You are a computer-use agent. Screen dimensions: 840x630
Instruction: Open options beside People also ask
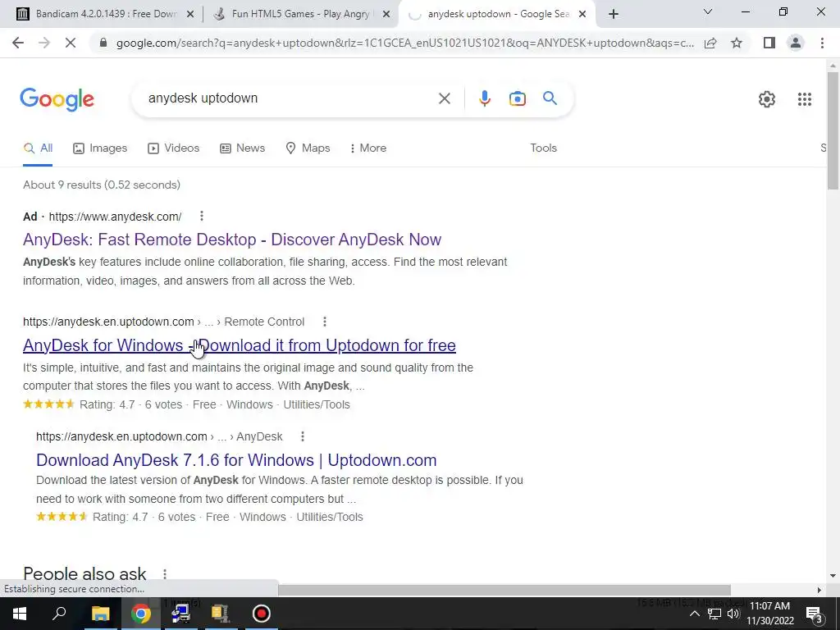[x=164, y=573]
